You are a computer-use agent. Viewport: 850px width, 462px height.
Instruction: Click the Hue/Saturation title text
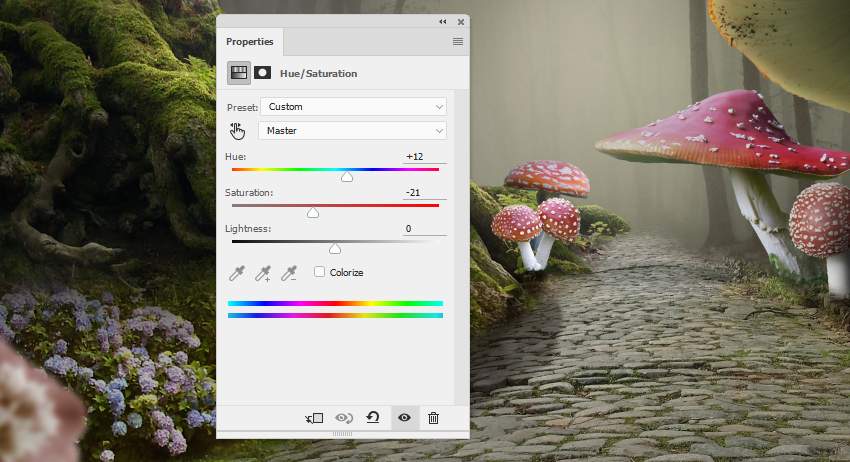coord(319,73)
